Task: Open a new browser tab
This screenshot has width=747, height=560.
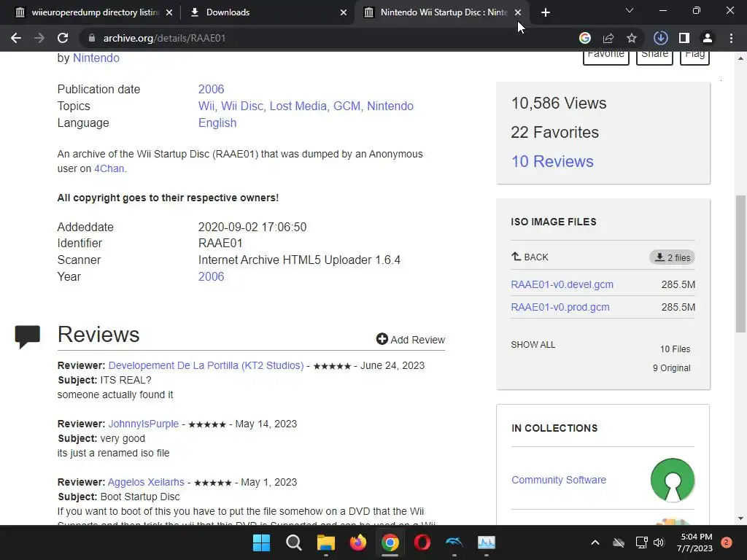Action: [546, 12]
